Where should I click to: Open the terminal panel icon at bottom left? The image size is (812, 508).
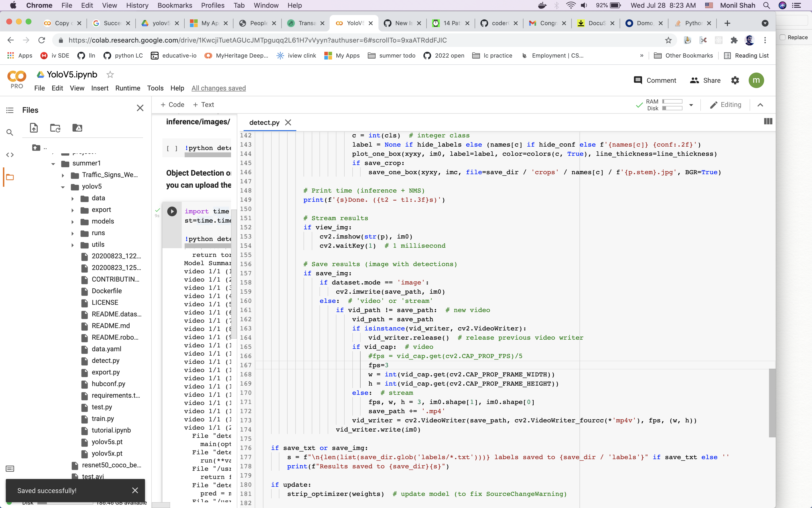coord(10,469)
